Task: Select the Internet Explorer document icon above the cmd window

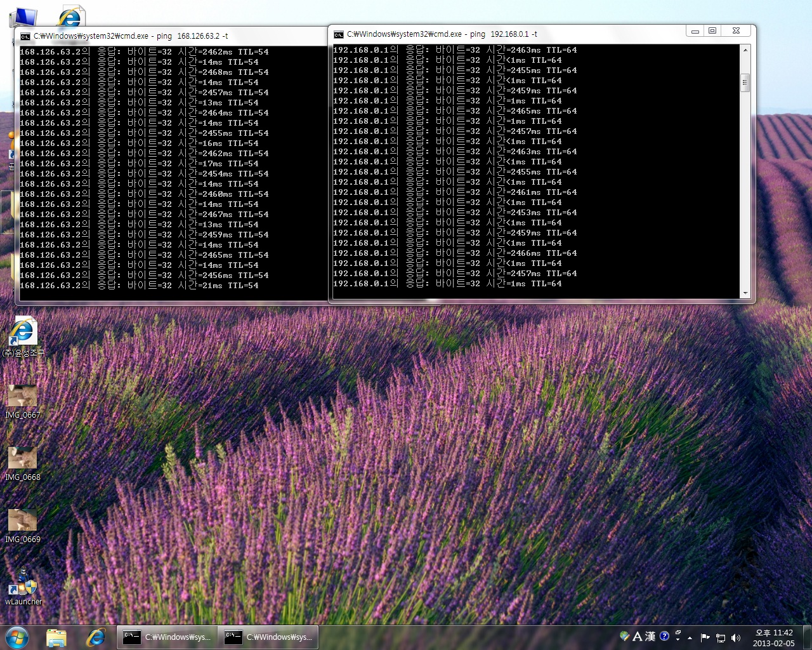Action: 71,17
